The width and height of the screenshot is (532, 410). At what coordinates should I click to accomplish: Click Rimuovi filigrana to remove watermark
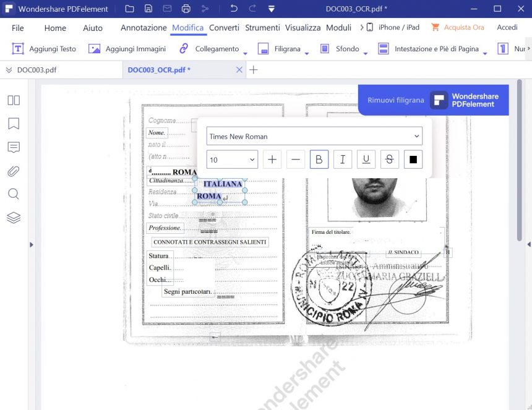click(396, 100)
